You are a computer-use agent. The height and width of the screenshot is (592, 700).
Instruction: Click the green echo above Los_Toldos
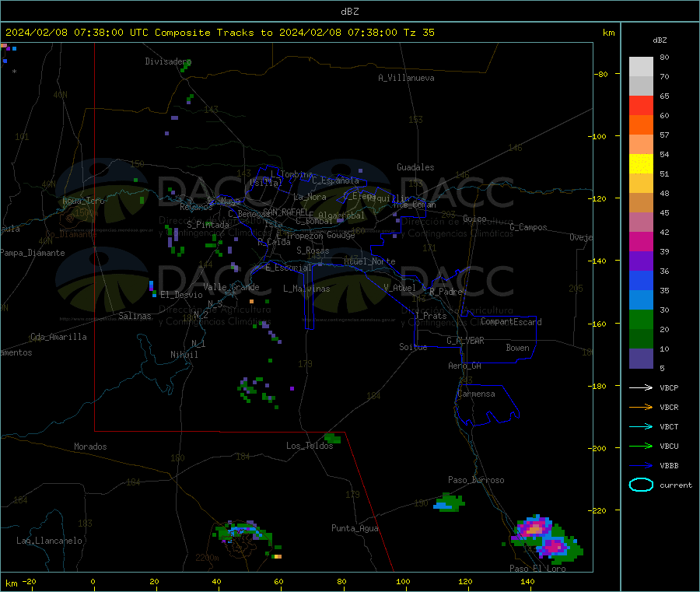333,438
